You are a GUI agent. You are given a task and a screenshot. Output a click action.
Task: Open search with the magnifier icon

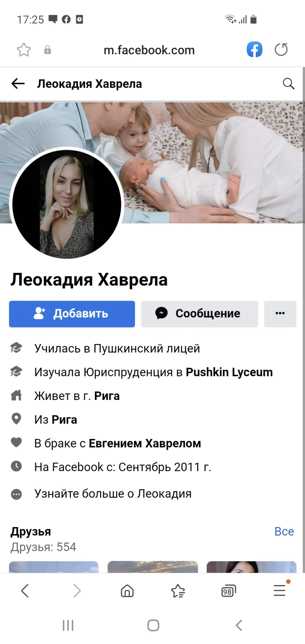288,83
